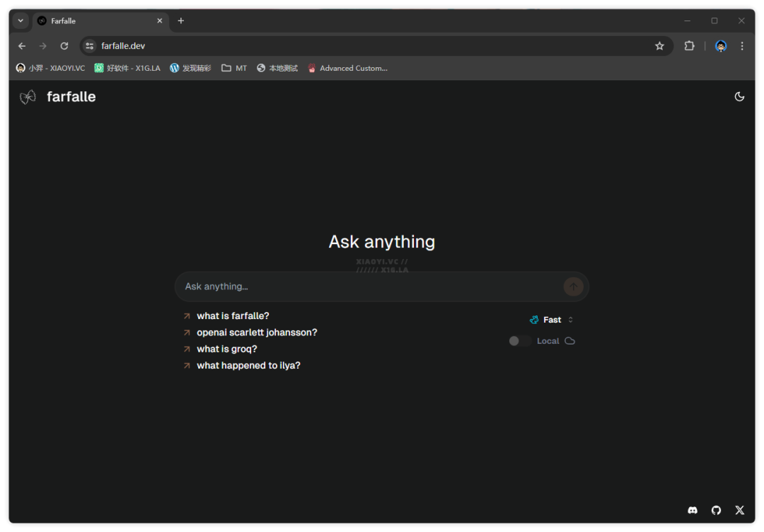
Task: Choose the "what happened to ilya?" suggestion
Action: coord(248,366)
